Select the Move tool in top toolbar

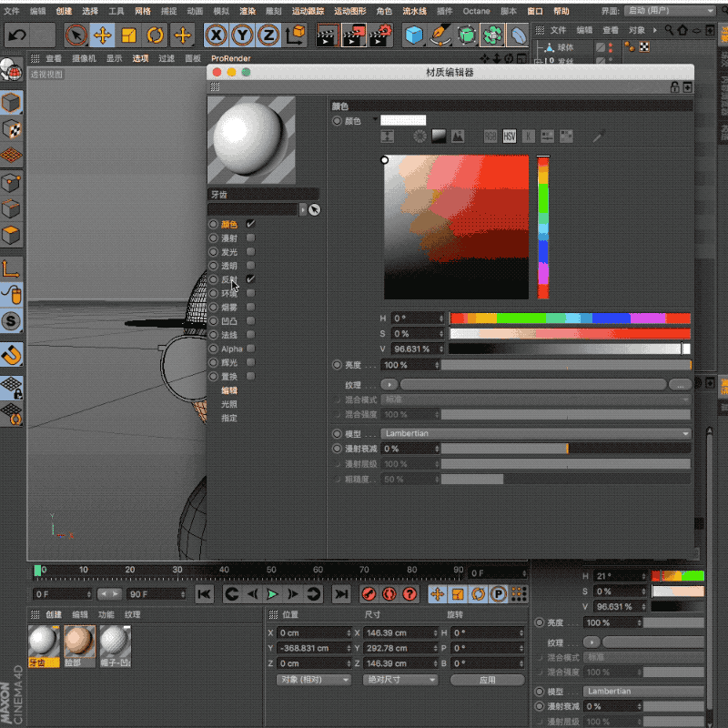click(x=103, y=35)
